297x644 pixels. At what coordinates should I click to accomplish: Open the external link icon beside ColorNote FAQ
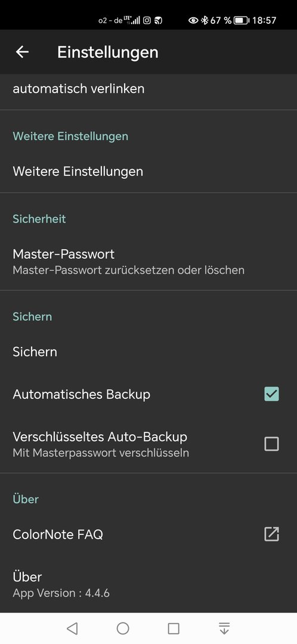point(271,534)
